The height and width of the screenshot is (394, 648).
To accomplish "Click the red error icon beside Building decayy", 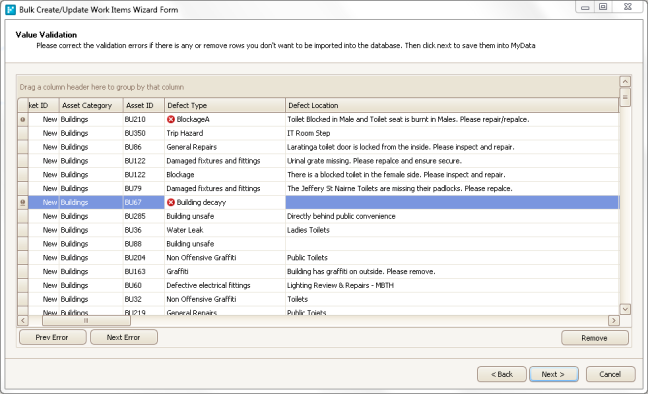I will (171, 203).
